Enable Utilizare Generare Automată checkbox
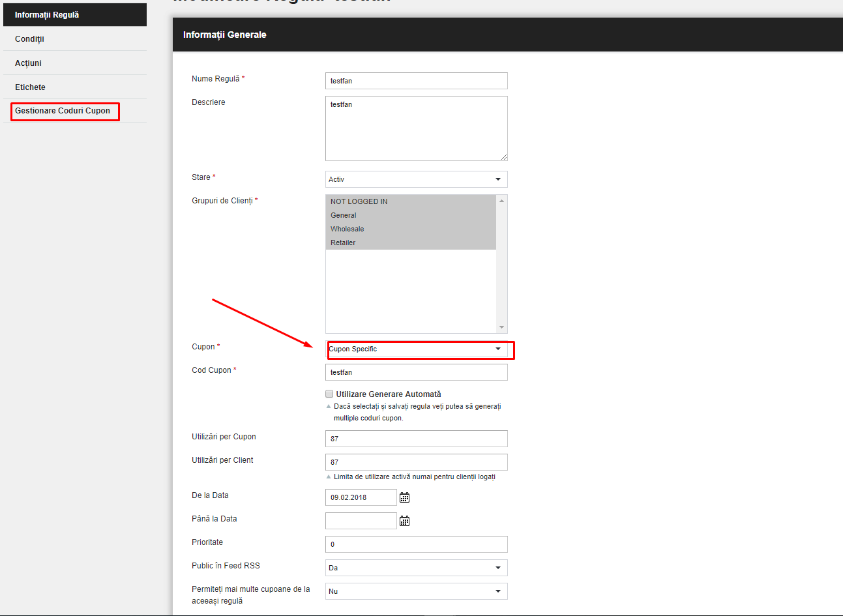This screenshot has width=843, height=616. 329,394
